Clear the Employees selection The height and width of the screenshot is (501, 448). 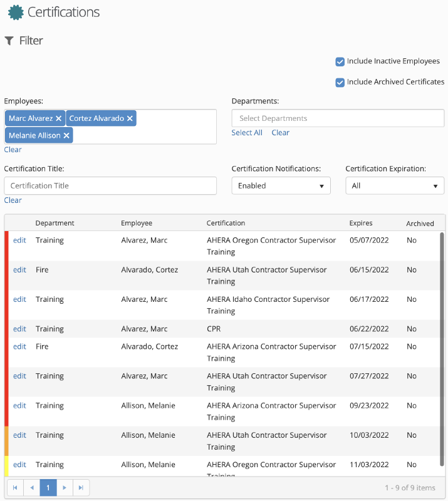pos(13,150)
